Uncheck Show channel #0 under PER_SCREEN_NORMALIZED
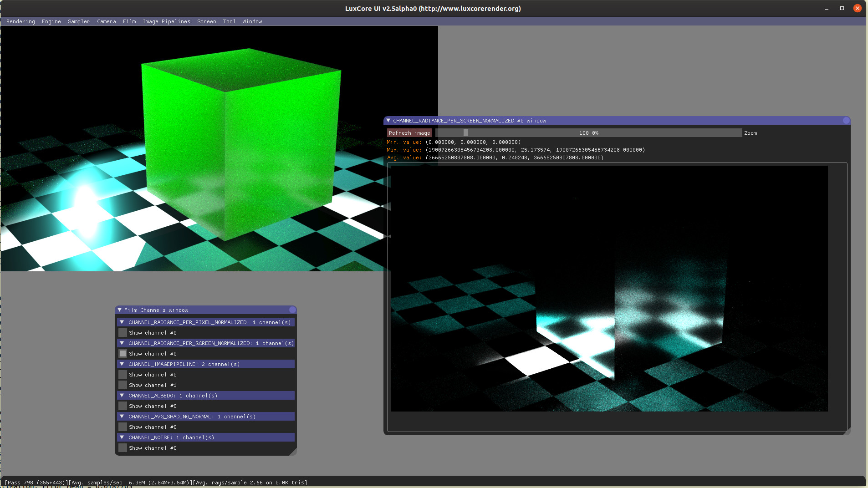This screenshot has width=868, height=488. pyautogui.click(x=123, y=354)
